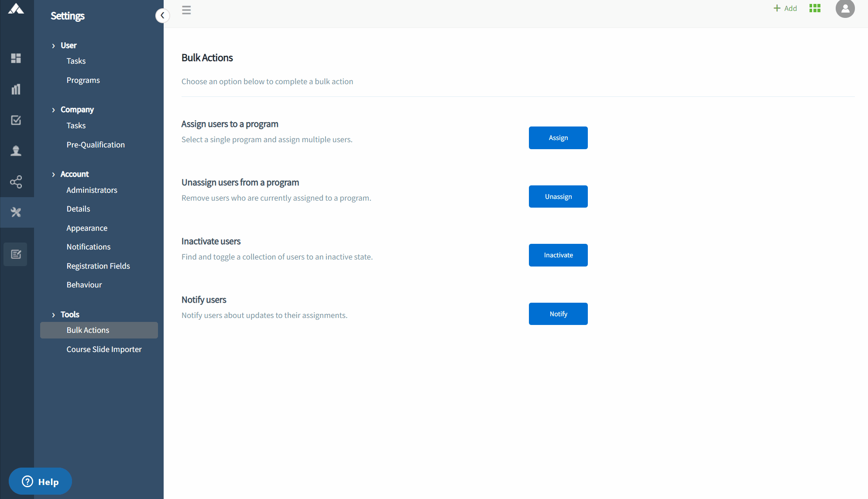Click the Bulk Actions page title
The height and width of the screenshot is (499, 868).
click(207, 58)
